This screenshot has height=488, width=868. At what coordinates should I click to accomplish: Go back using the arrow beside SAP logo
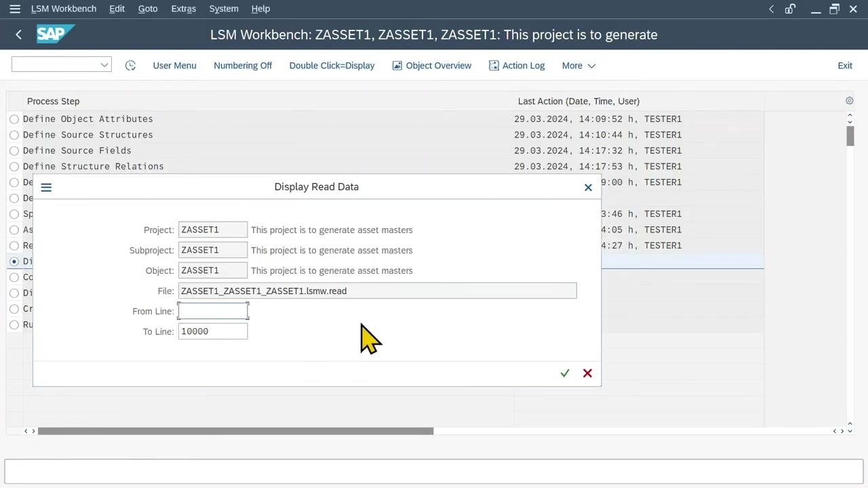point(18,35)
